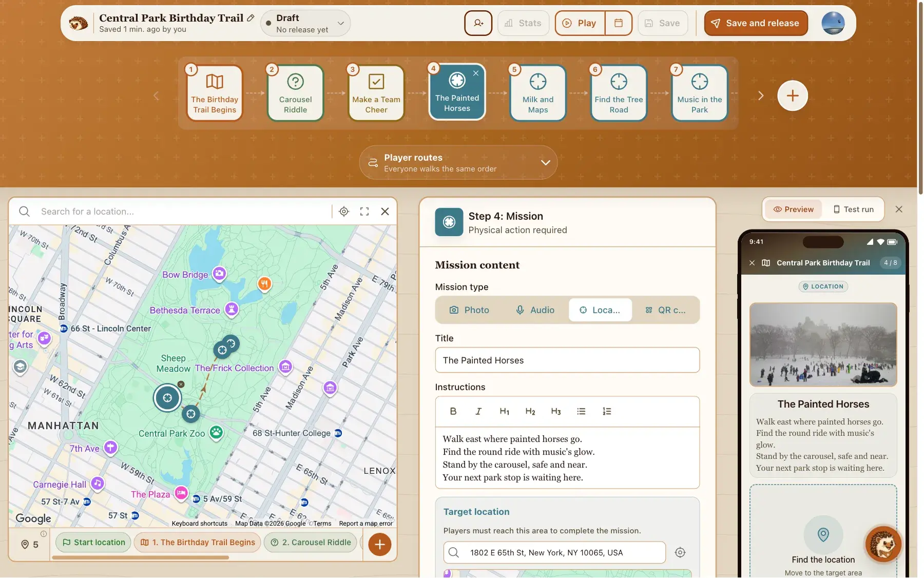924x578 pixels.
Task: Add a new step with the plus circle
Action: 792,96
